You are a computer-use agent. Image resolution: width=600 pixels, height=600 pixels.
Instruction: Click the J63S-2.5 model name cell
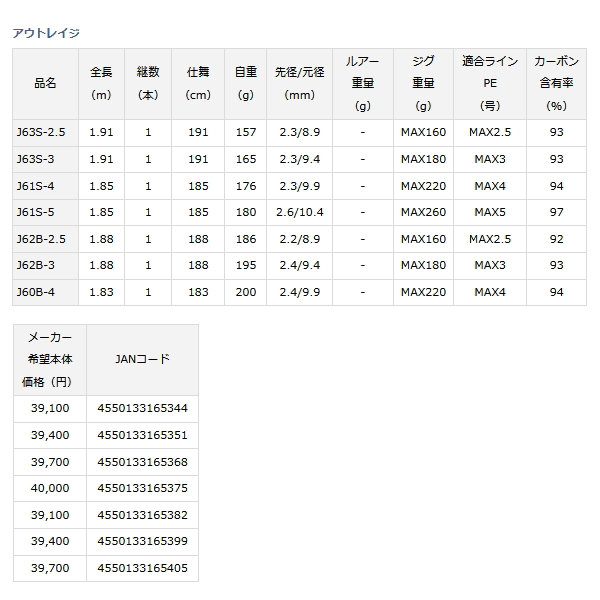(x=46, y=132)
